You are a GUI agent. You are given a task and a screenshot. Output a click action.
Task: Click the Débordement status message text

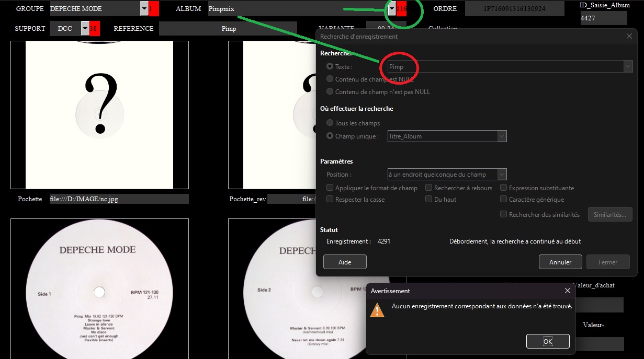[x=515, y=241]
